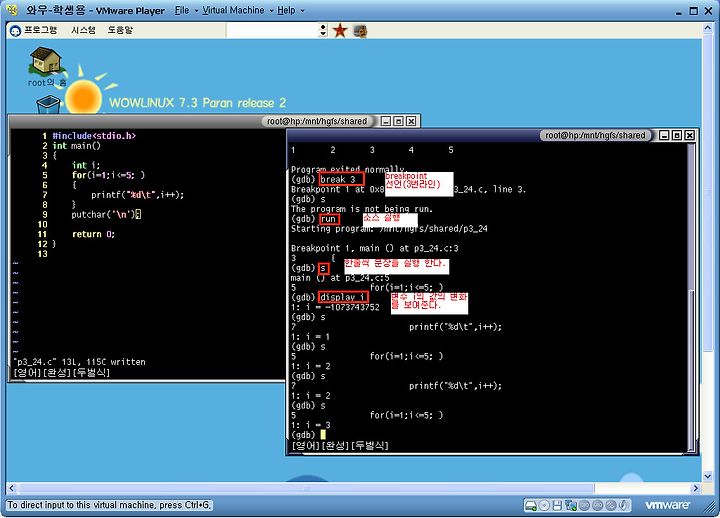The height and width of the screenshot is (518, 720).
Task: Click the input mode status in gdb terminal
Action: pos(340,445)
